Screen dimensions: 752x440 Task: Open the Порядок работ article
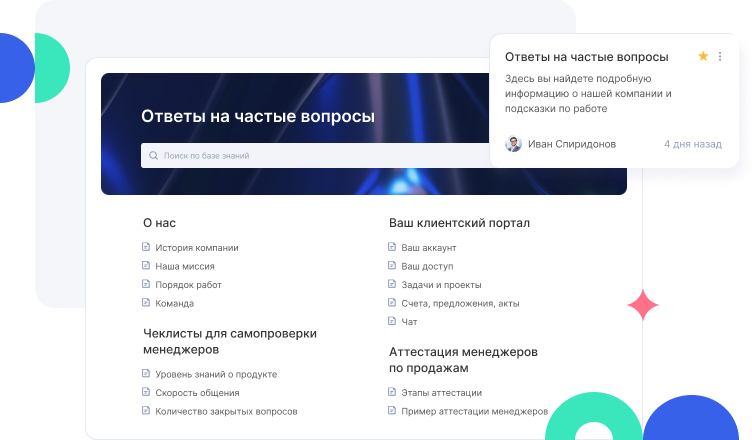tap(188, 285)
